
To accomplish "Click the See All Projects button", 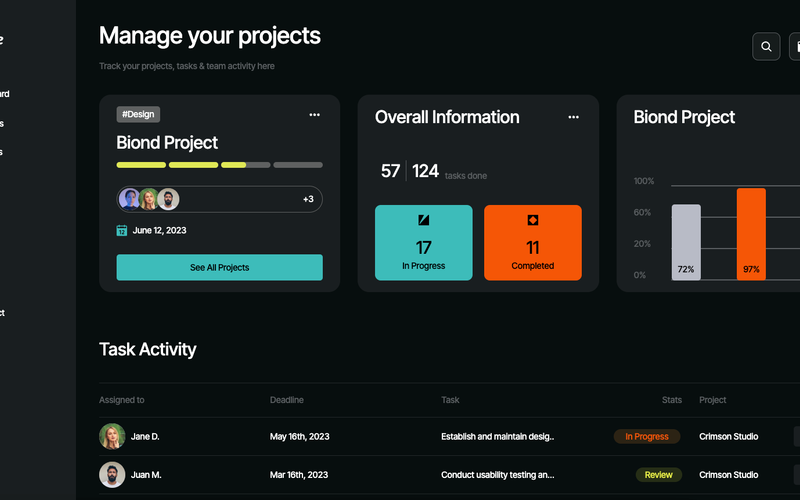I will click(219, 267).
